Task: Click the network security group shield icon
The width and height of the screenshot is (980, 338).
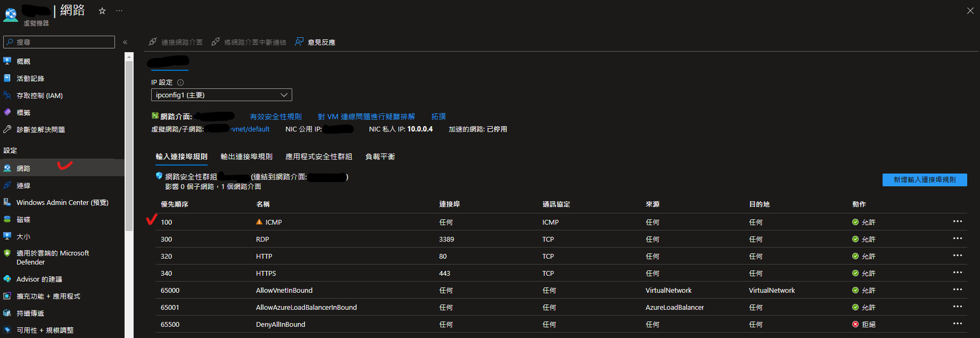Action: pos(159,176)
